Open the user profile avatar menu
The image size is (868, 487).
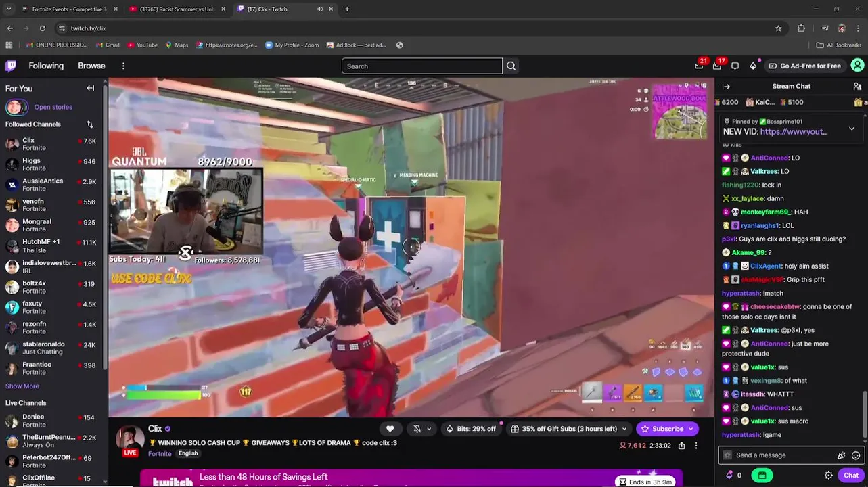coord(857,66)
